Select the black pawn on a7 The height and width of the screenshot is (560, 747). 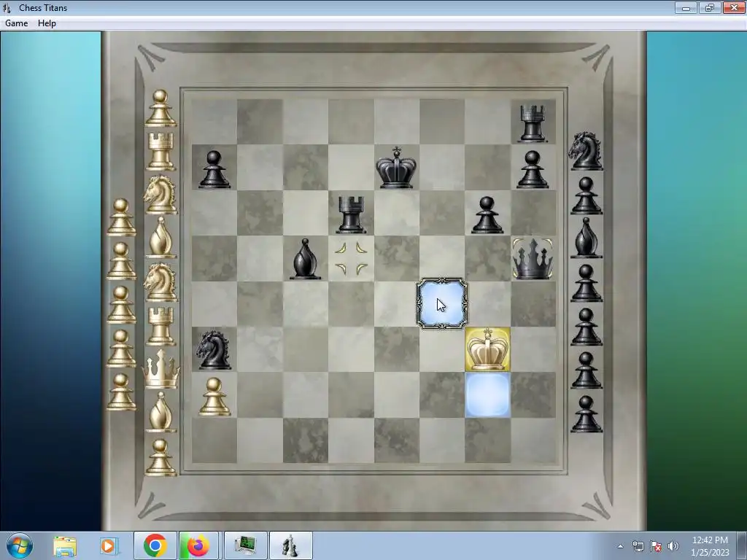[214, 169]
